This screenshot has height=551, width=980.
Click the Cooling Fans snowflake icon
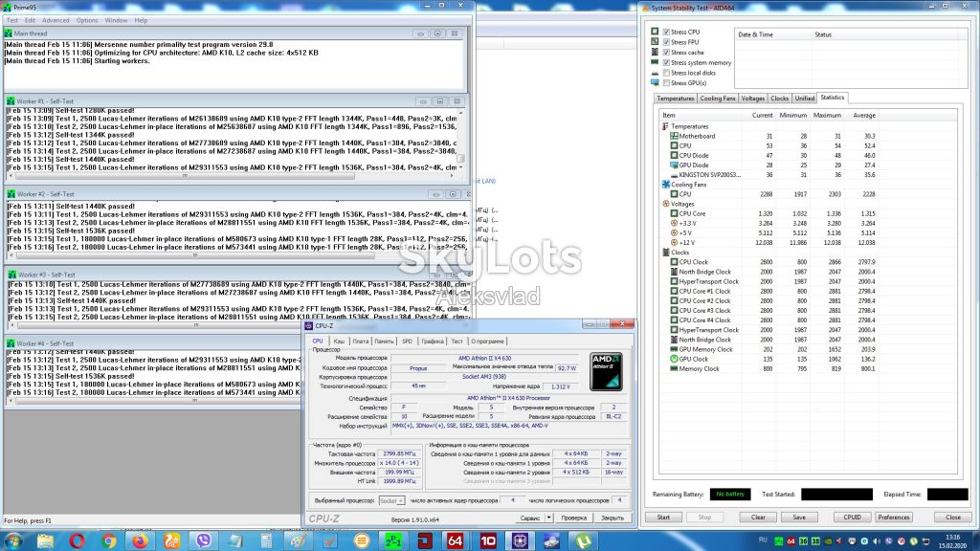[x=666, y=185]
